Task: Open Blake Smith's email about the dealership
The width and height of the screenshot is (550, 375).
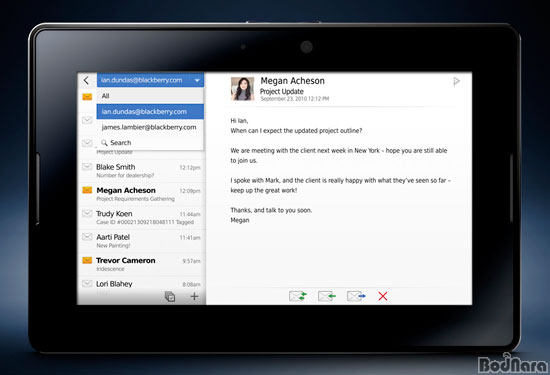Action: tap(142, 171)
